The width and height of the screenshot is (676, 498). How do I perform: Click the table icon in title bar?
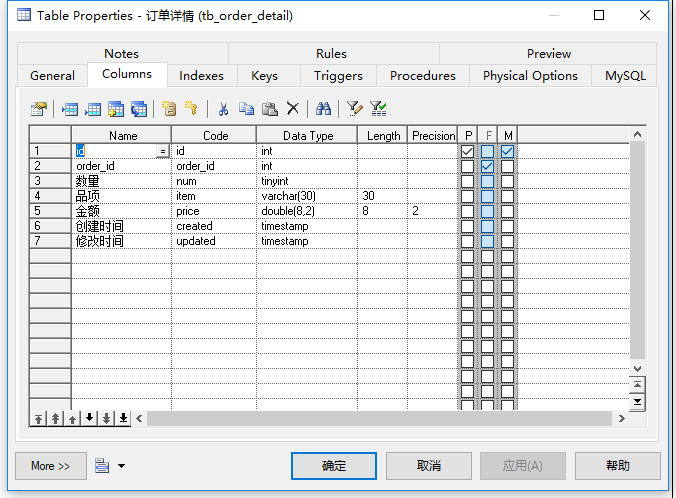tap(24, 15)
